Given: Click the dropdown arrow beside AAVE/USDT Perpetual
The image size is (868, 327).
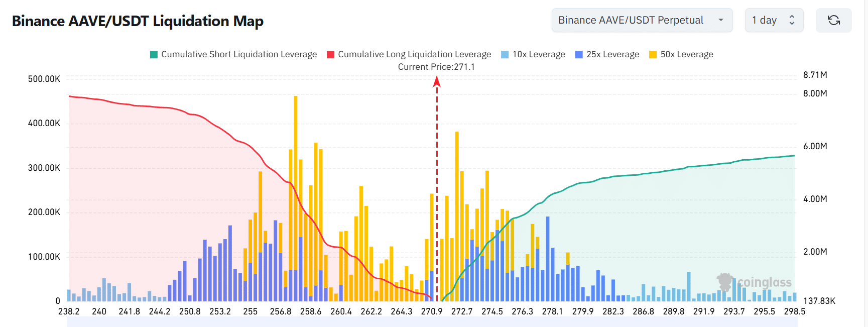Looking at the screenshot, I should pyautogui.click(x=721, y=20).
